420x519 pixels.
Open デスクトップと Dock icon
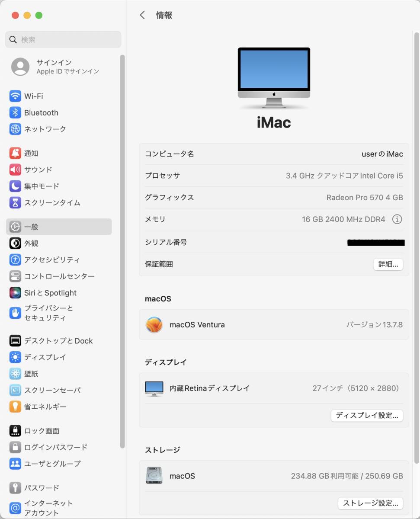[x=15, y=341]
